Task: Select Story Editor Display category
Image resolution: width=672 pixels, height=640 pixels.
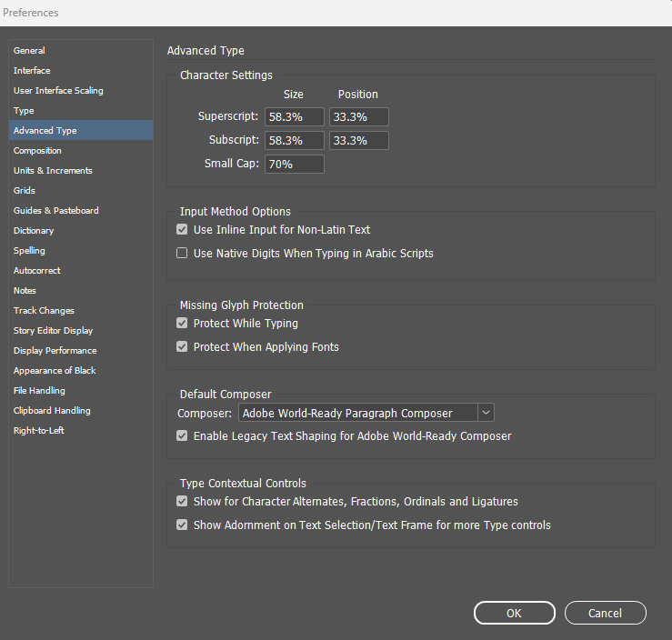Action: [x=53, y=331]
